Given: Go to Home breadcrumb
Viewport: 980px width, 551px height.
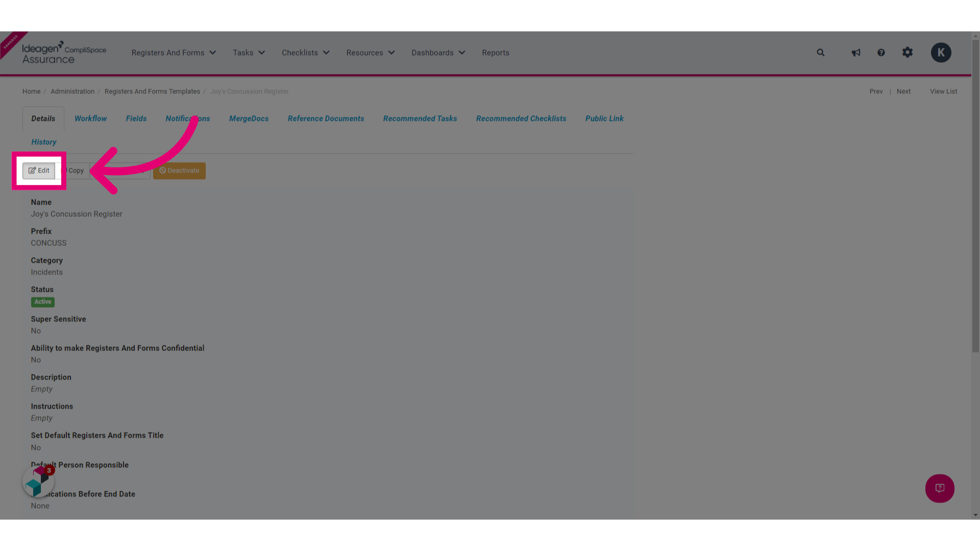Looking at the screenshot, I should (31, 91).
